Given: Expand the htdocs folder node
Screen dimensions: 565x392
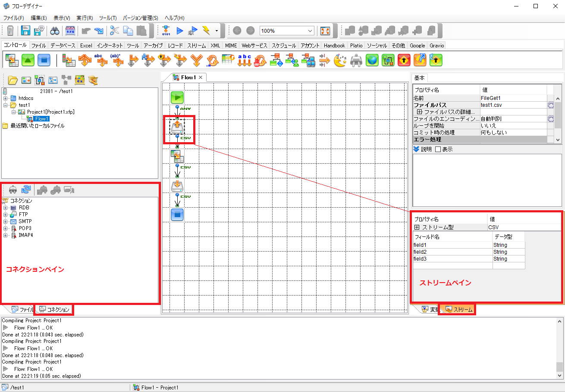Looking at the screenshot, I should coord(5,98).
